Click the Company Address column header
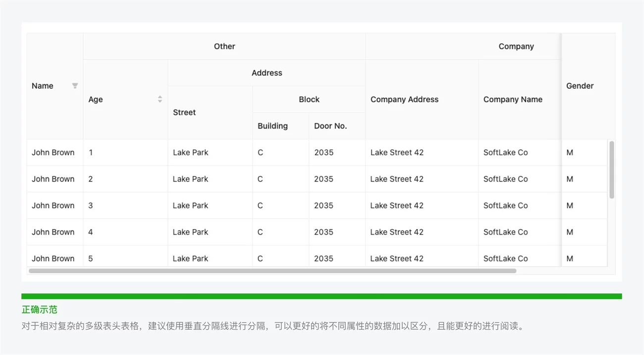 (x=404, y=100)
